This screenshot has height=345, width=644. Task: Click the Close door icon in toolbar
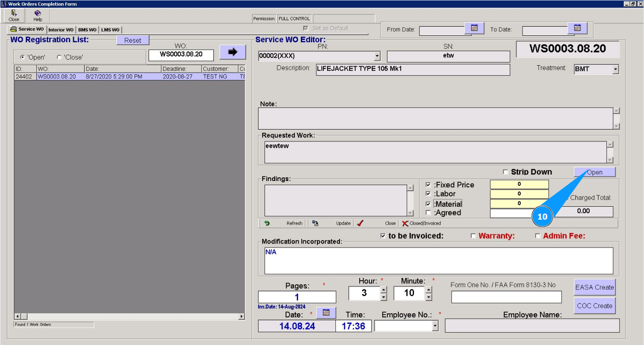point(14,13)
